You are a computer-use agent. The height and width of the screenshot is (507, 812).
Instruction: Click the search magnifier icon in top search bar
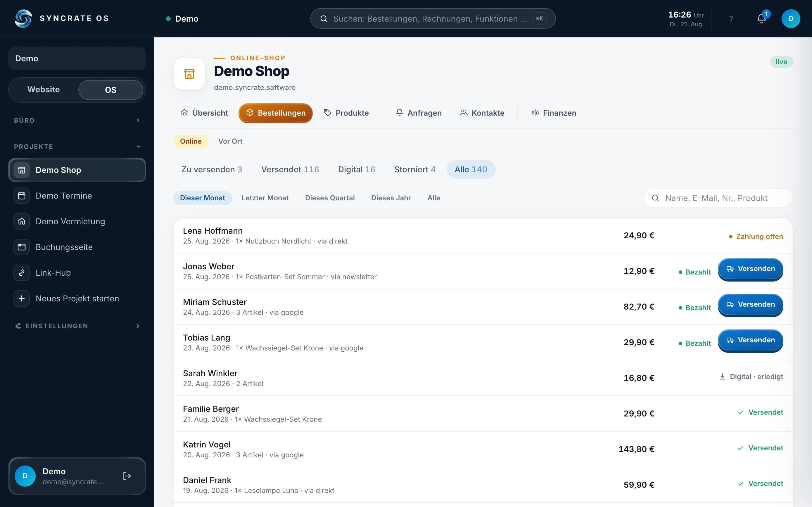(324, 19)
